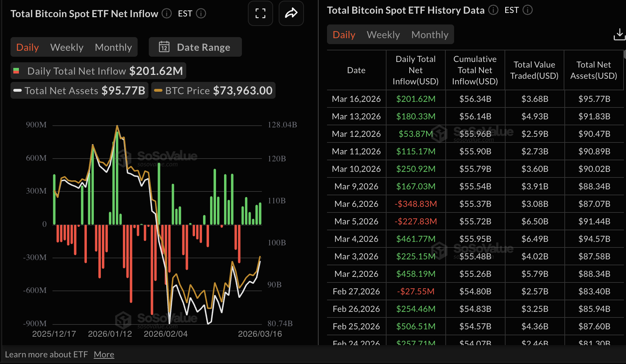Click info icon beside Net Inflow title
626x364 pixels.
click(167, 14)
